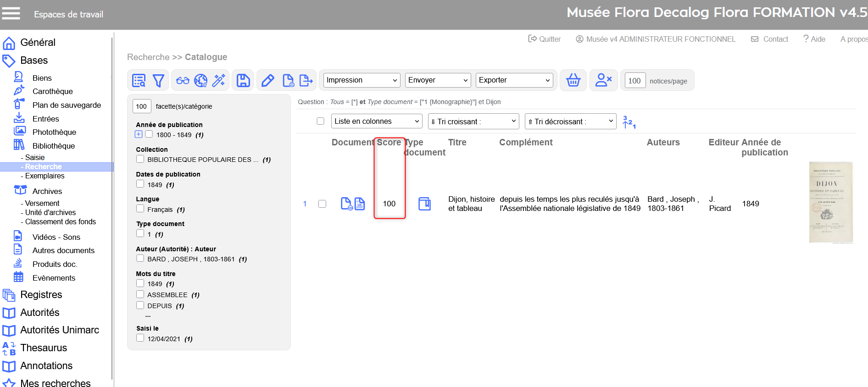Click the save floppy disk icon
868x387 pixels.
(x=243, y=81)
